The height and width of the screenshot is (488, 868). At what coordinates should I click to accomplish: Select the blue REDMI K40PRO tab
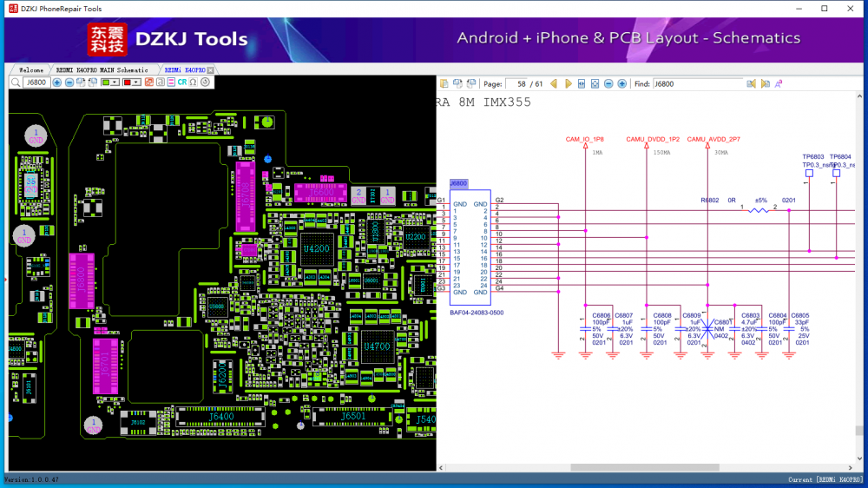[x=185, y=70]
